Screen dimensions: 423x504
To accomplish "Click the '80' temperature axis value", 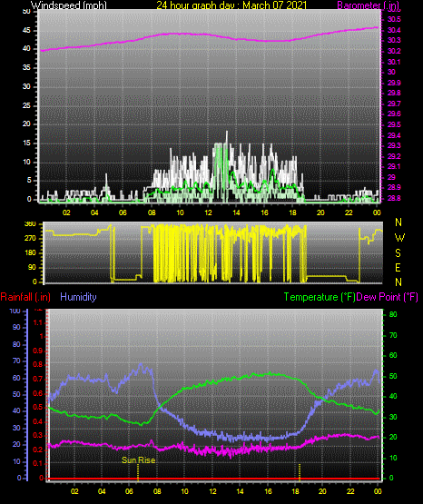I will (393, 314).
